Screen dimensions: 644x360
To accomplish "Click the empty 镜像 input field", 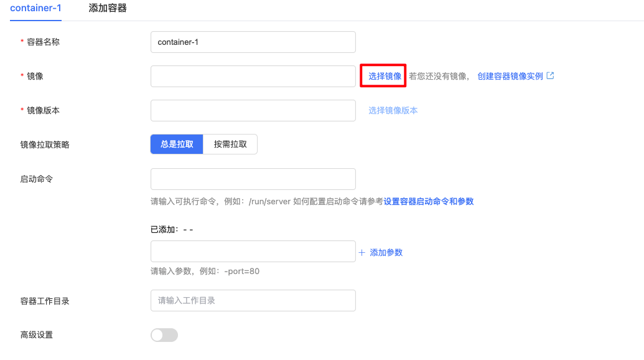I will pos(253,76).
